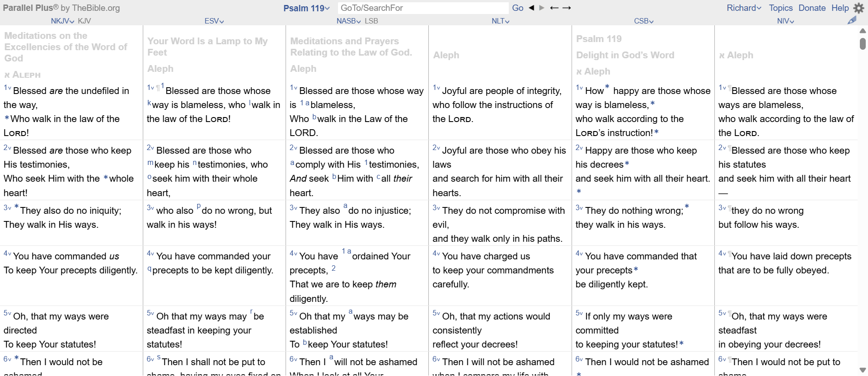Click cross-reference 'q' before 'precepts to be kept' ESV
The width and height of the screenshot is (868, 376).
(x=149, y=269)
